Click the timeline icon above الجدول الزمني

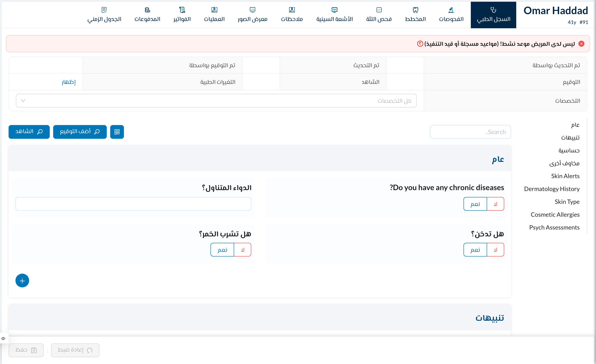click(x=104, y=10)
